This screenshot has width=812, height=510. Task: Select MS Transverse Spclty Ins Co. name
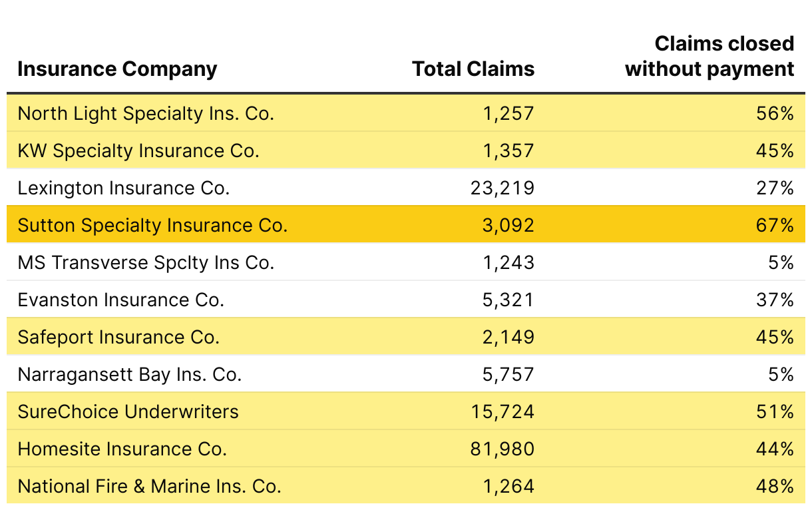[146, 263]
